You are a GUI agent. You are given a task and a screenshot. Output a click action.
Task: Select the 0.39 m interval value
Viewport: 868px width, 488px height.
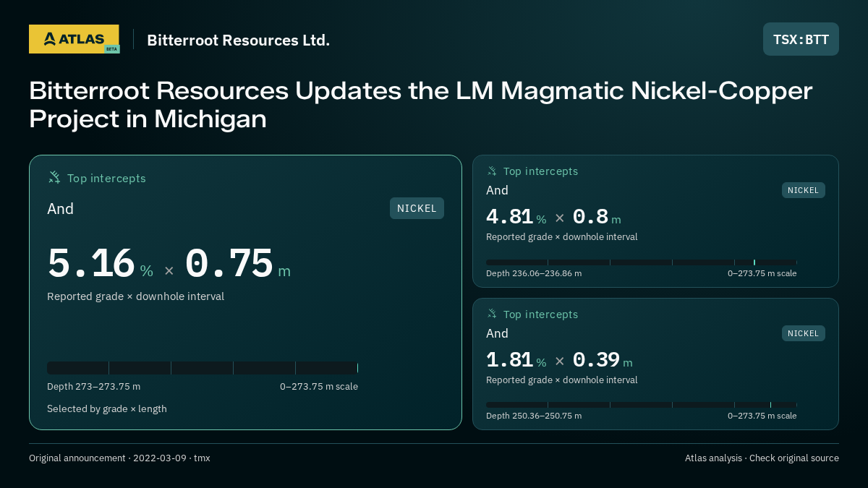pyautogui.click(x=603, y=360)
